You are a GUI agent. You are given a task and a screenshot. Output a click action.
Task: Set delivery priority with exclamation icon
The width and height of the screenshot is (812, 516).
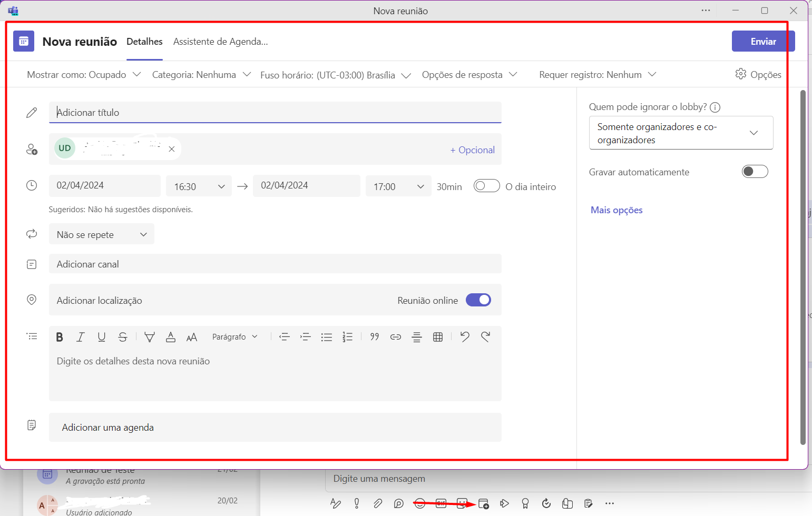pos(357,503)
